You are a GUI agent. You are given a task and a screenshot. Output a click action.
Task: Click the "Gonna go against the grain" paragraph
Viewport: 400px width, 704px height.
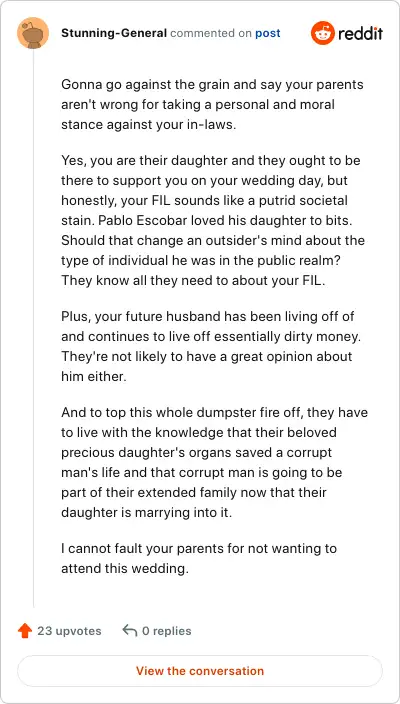point(212,105)
